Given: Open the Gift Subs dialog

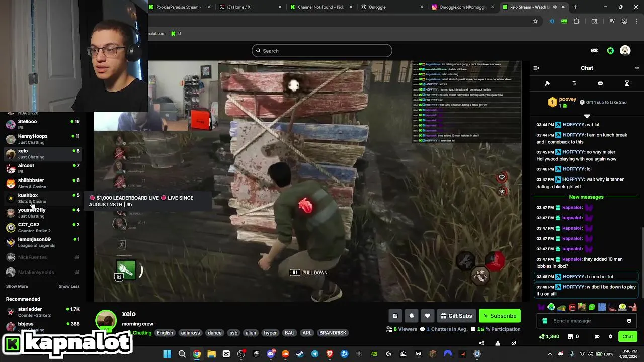Looking at the screenshot, I should coord(456,316).
